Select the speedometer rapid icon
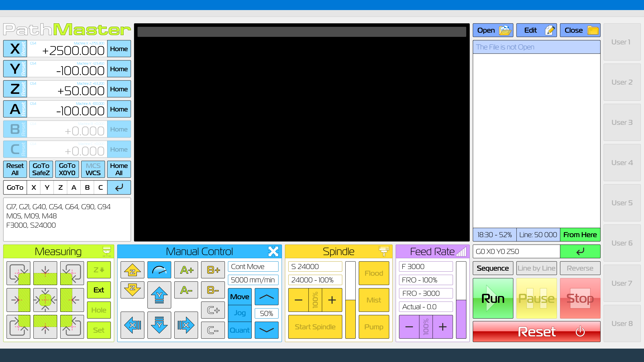This screenshot has width=644, height=362. [x=159, y=270]
